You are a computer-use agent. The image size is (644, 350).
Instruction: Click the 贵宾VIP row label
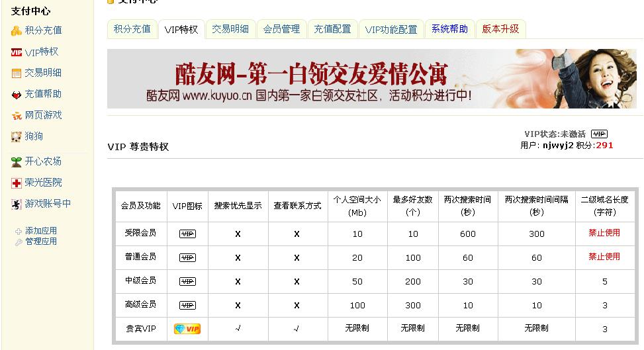[x=140, y=329]
